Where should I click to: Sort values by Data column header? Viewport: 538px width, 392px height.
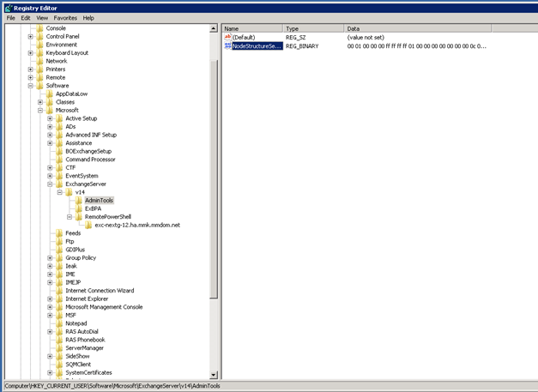click(x=418, y=28)
